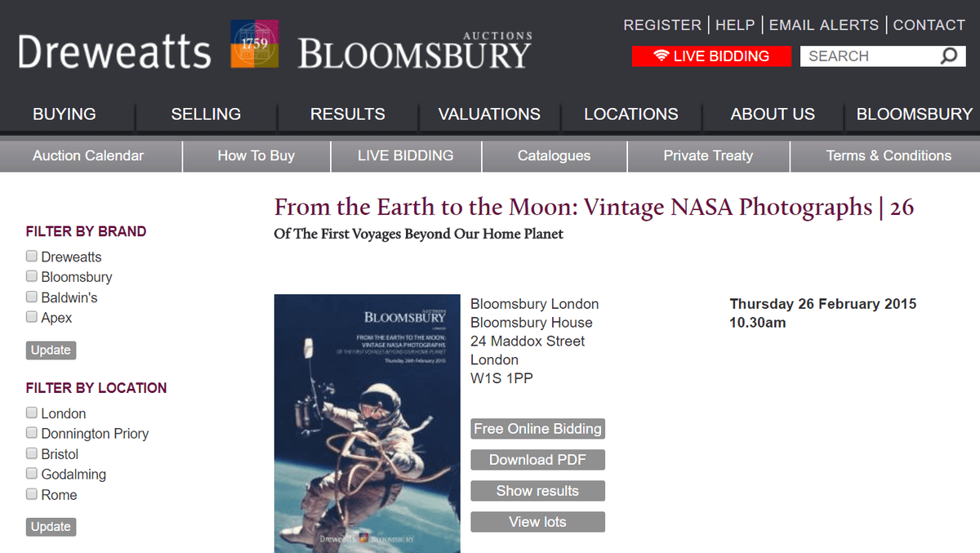Screen dimensions: 980x553
Task: Tick the Rome location checkbox
Action: 32,494
